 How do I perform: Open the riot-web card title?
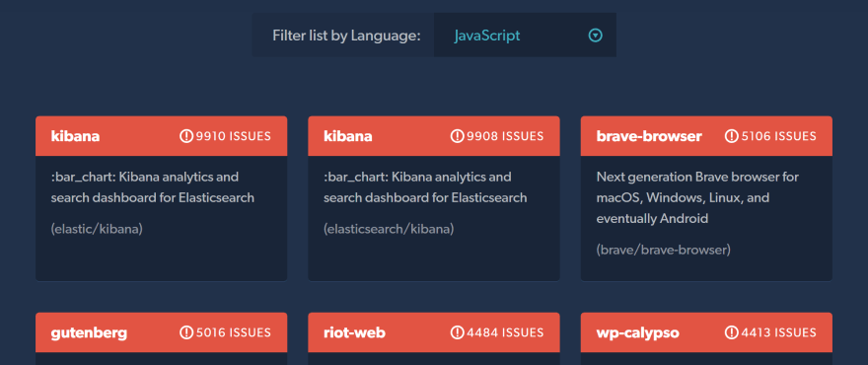354,332
